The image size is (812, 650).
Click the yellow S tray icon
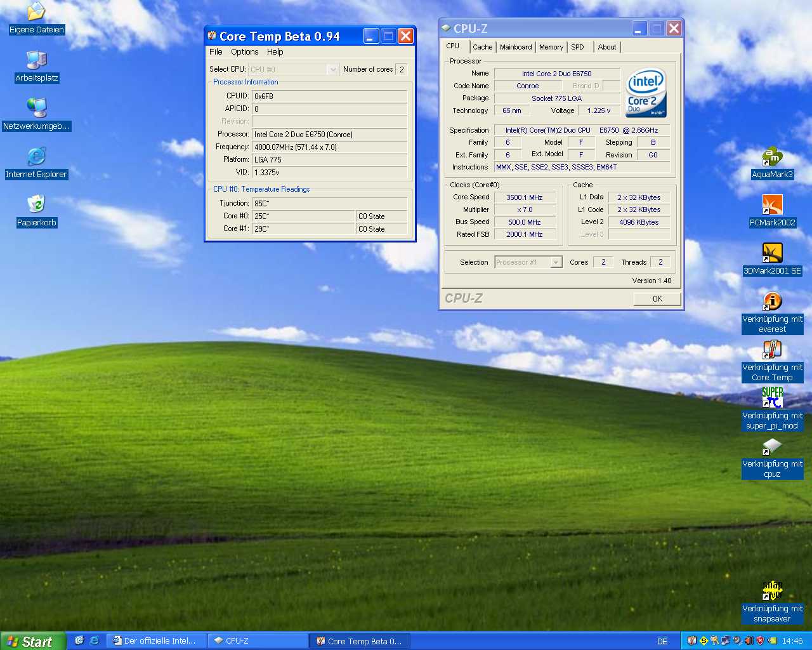point(704,640)
